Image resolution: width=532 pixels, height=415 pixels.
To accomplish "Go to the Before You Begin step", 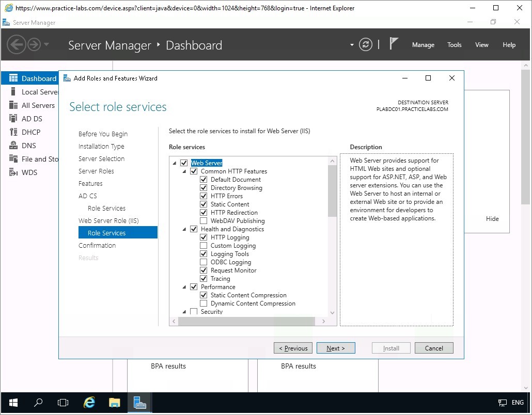I will (x=103, y=134).
